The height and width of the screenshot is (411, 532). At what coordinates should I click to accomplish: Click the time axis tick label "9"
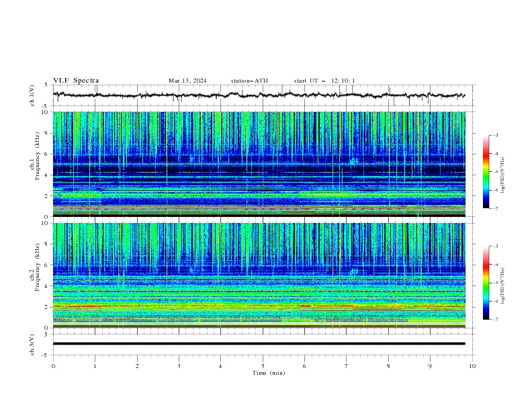click(x=430, y=366)
